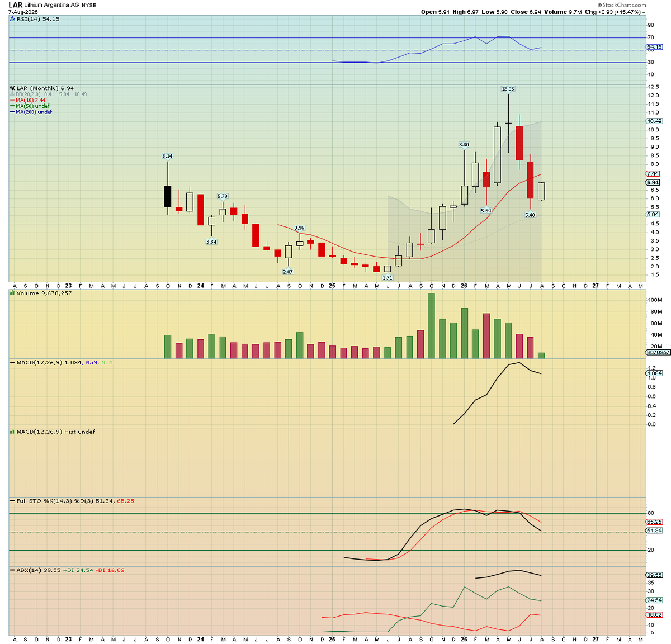Click the green bars icon beside Volume

13,293
